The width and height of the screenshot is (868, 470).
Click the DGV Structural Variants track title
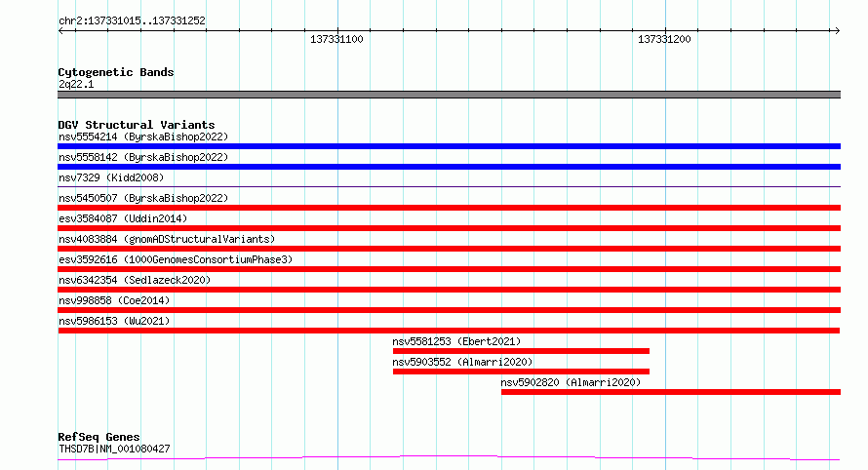pos(137,125)
